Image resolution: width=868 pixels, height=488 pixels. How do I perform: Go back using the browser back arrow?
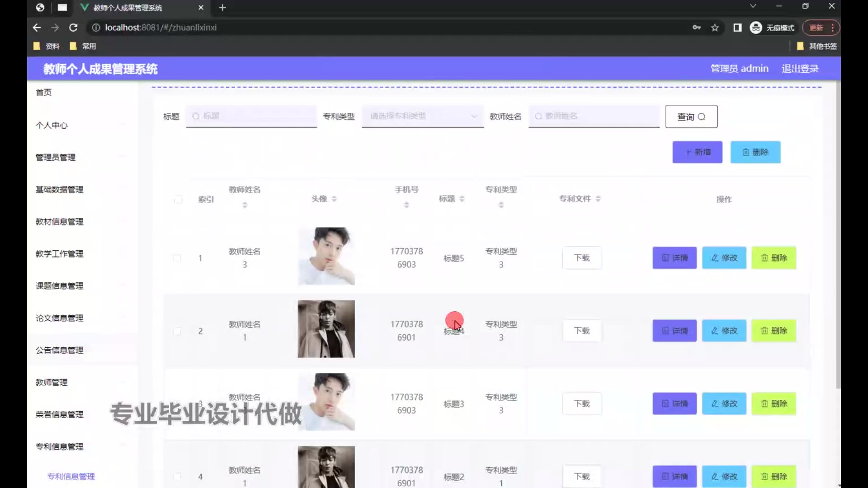point(37,28)
